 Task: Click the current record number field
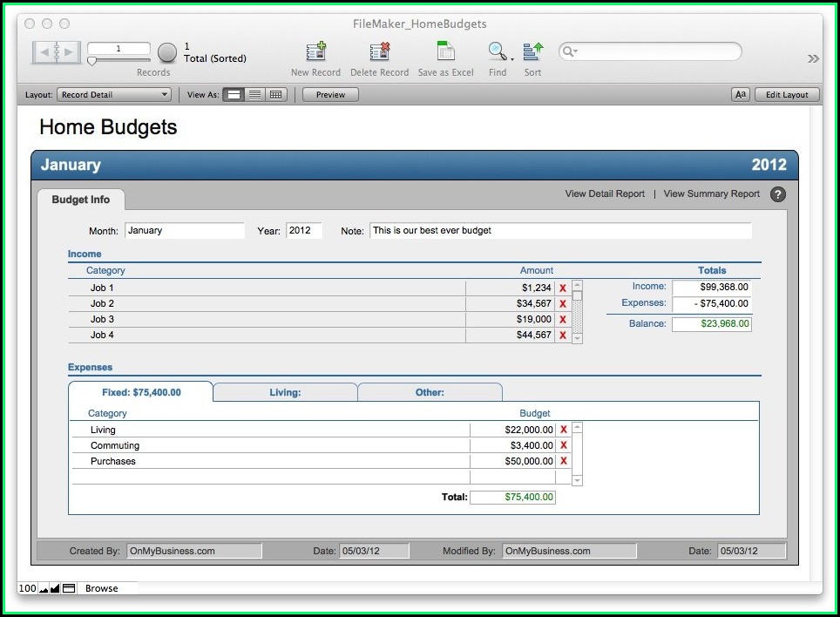click(119, 49)
